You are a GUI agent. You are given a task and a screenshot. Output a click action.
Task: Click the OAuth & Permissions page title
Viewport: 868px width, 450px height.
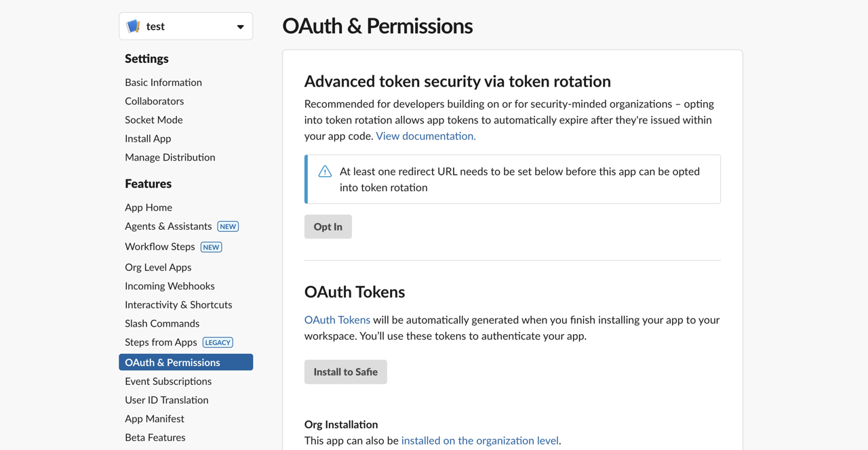pos(378,26)
